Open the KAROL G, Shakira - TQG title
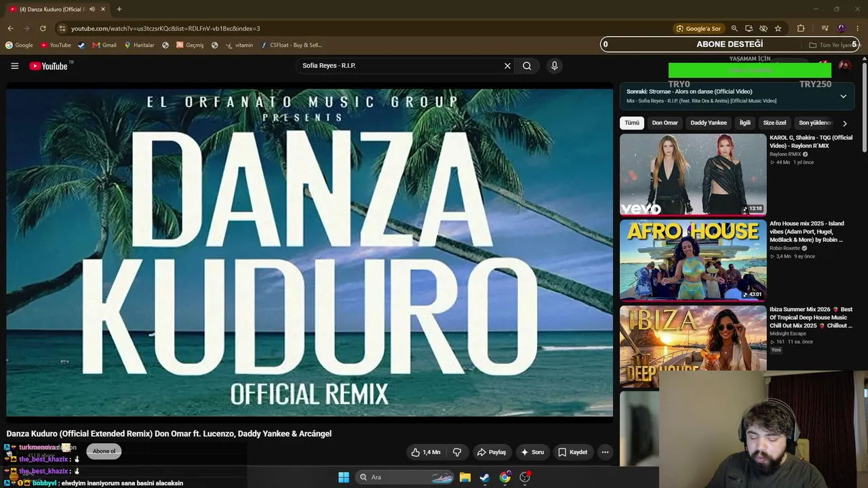The height and width of the screenshot is (488, 868). 811,142
